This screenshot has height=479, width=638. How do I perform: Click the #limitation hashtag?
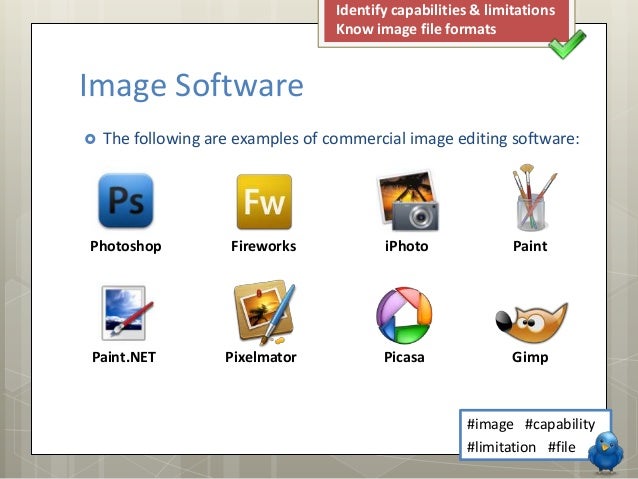pos(501,447)
